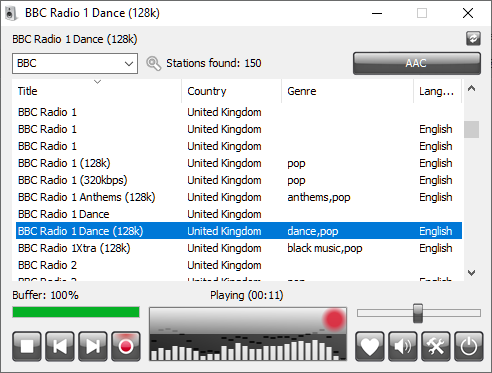
Task: Click the AAC format button
Action: 417,63
